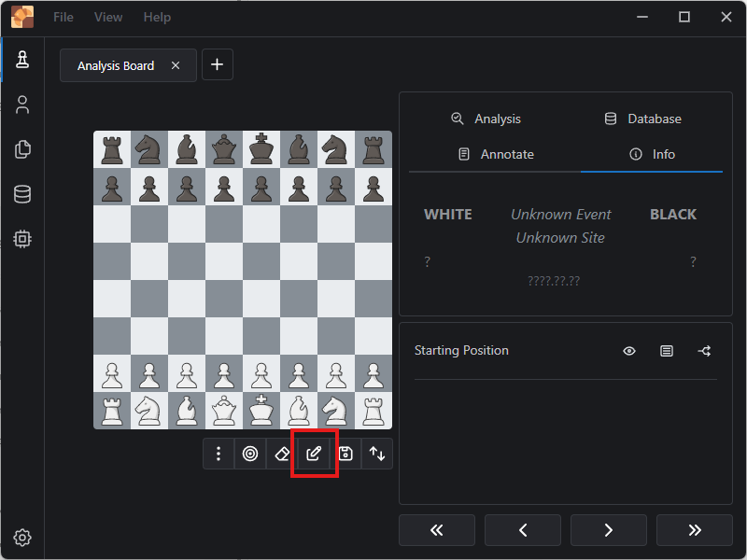747x560 pixels.
Task: Click the Starting Position label
Action: (461, 351)
